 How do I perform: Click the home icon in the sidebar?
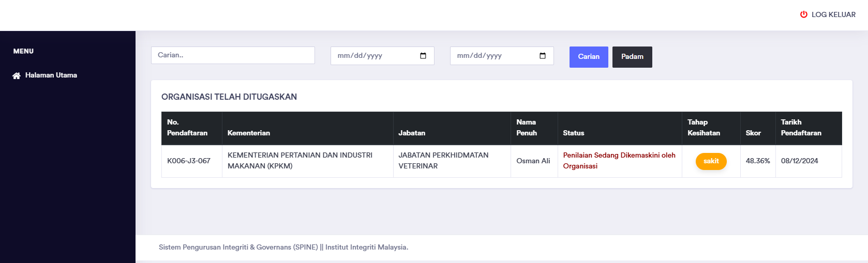pyautogui.click(x=17, y=75)
